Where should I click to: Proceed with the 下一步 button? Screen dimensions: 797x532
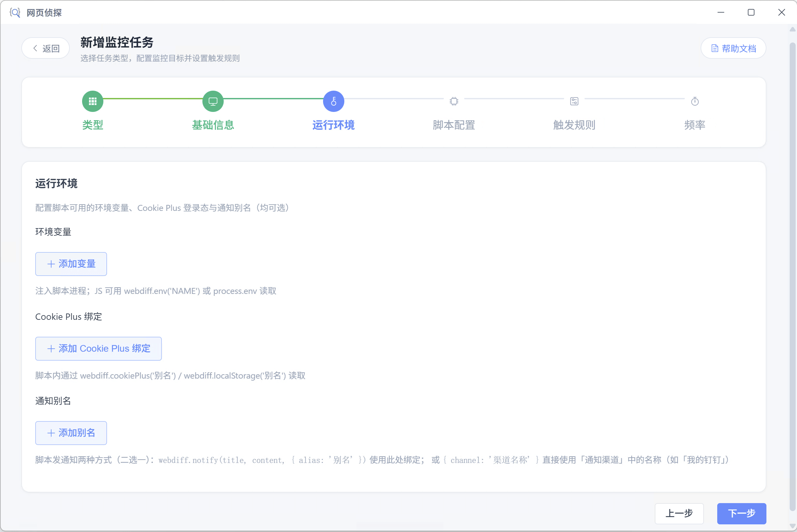pyautogui.click(x=741, y=513)
